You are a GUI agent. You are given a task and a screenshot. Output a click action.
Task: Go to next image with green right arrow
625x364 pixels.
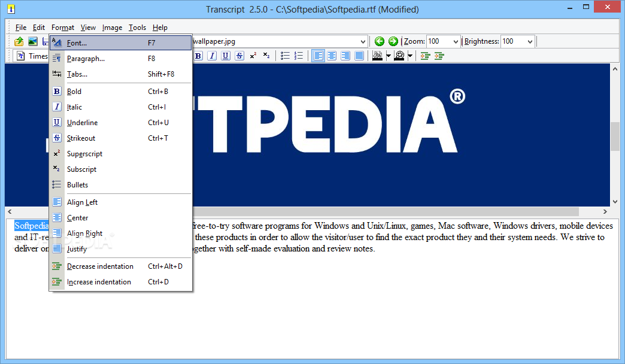coord(393,41)
